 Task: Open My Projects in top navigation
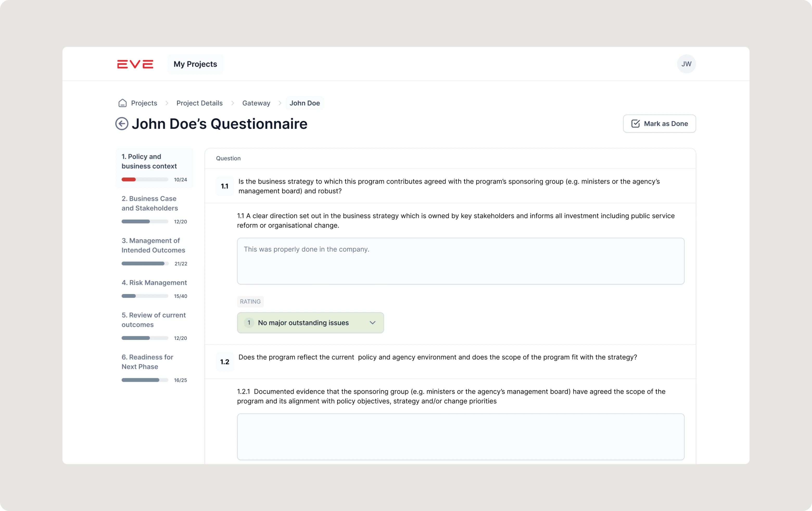195,64
